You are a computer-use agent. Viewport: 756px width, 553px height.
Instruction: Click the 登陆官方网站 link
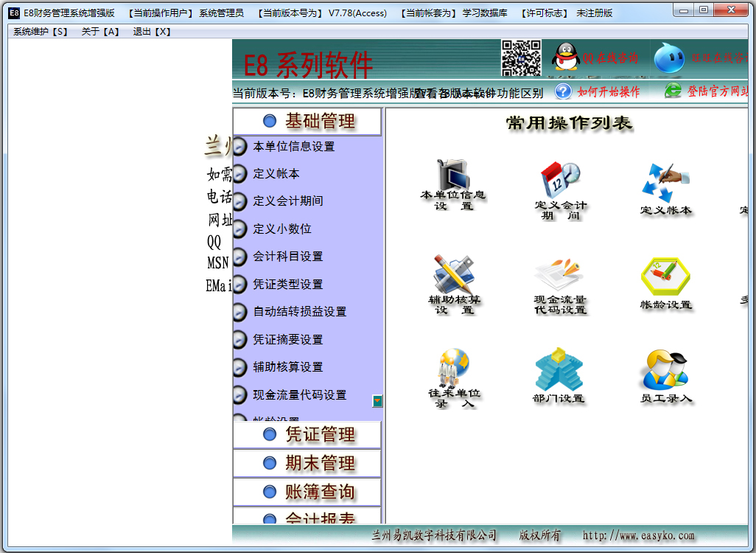pyautogui.click(x=718, y=91)
